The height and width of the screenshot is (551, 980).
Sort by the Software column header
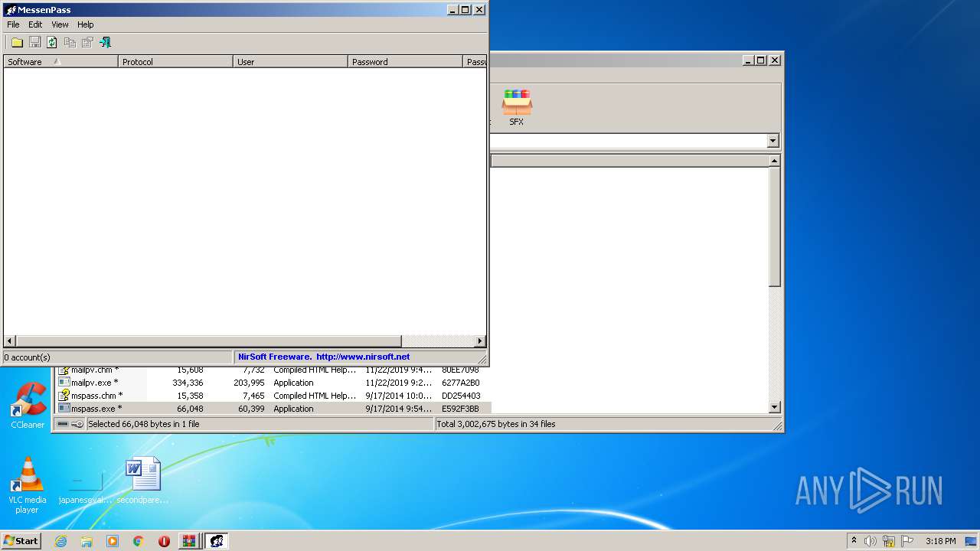point(60,62)
